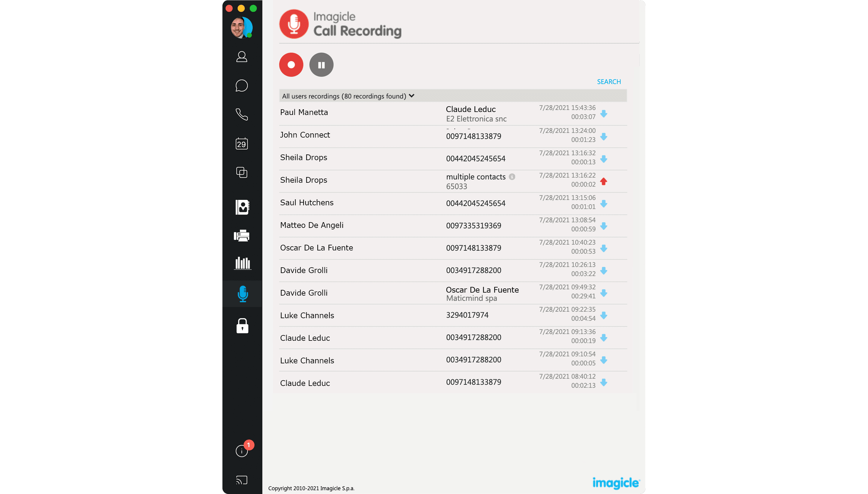Open the contacts person icon in sidebar
This screenshot has height=494, width=868.
[241, 57]
